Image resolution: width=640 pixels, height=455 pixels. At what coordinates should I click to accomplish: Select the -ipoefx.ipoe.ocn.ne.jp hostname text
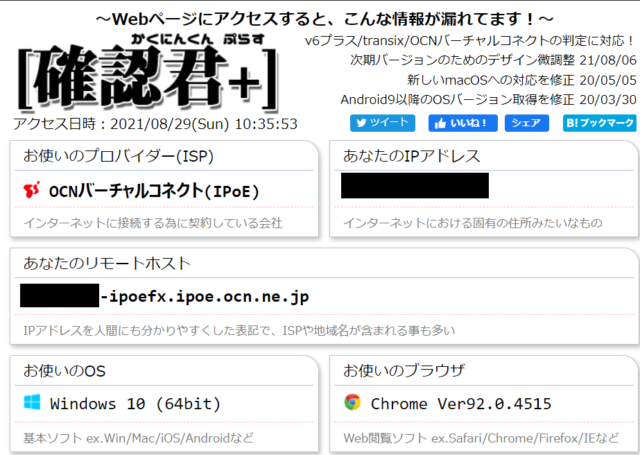(205, 296)
